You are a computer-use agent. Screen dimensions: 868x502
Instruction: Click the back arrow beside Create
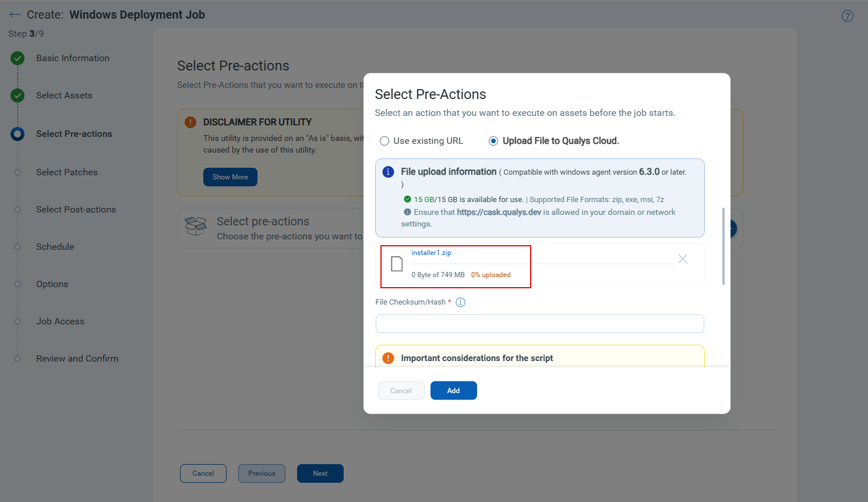tap(15, 15)
